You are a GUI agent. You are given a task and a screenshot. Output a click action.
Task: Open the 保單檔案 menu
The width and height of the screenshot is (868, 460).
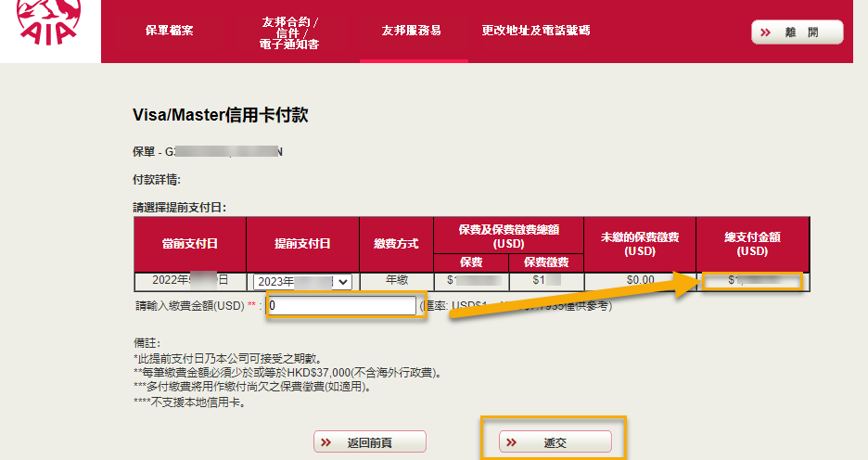[x=170, y=31]
